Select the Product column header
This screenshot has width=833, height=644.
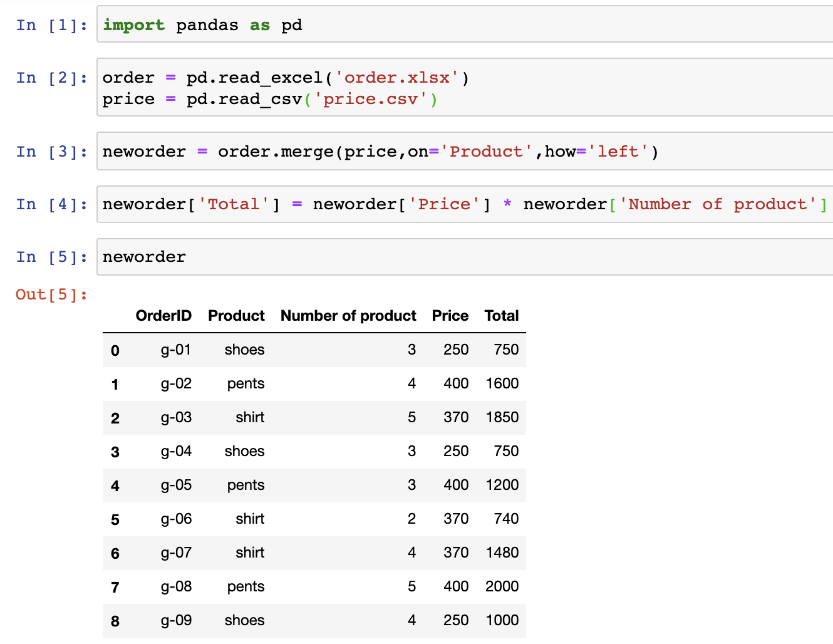pyautogui.click(x=236, y=316)
